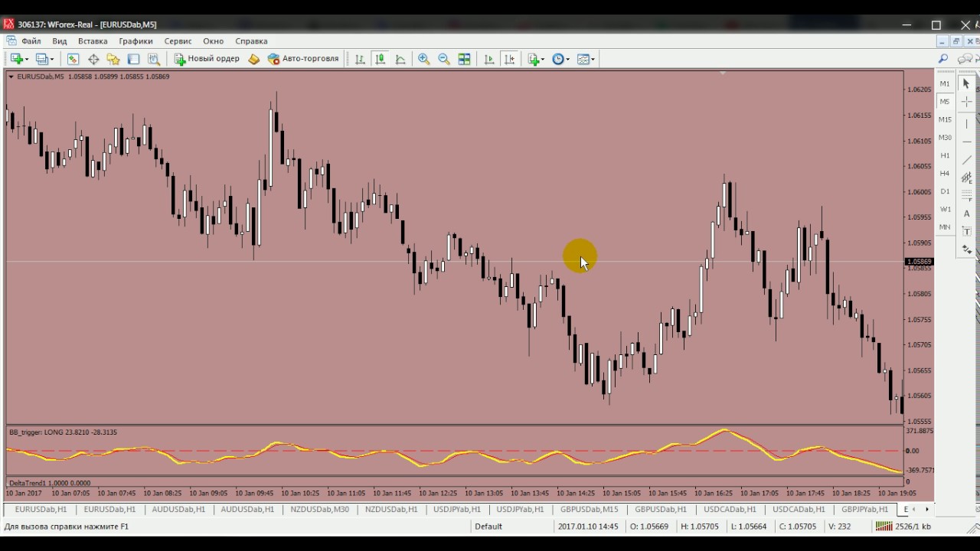Image resolution: width=980 pixels, height=551 pixels.
Task: Tile chart windows icon
Action: (464, 59)
